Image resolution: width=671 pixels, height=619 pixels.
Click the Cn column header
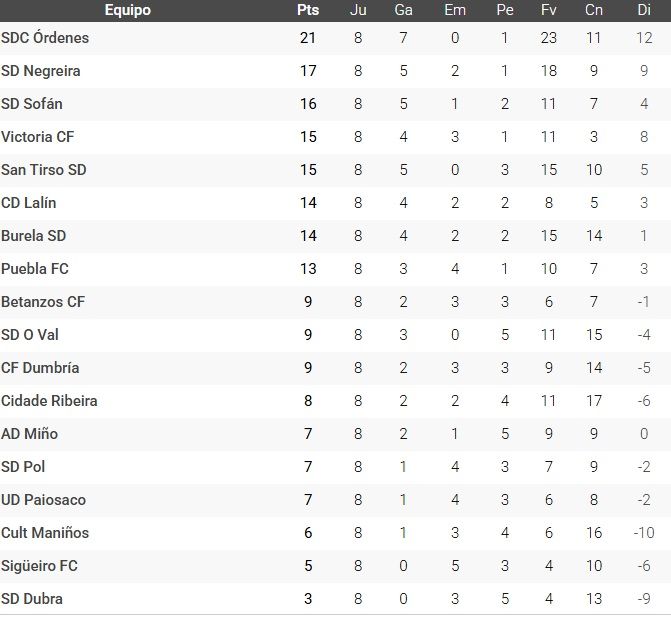pyautogui.click(x=594, y=10)
